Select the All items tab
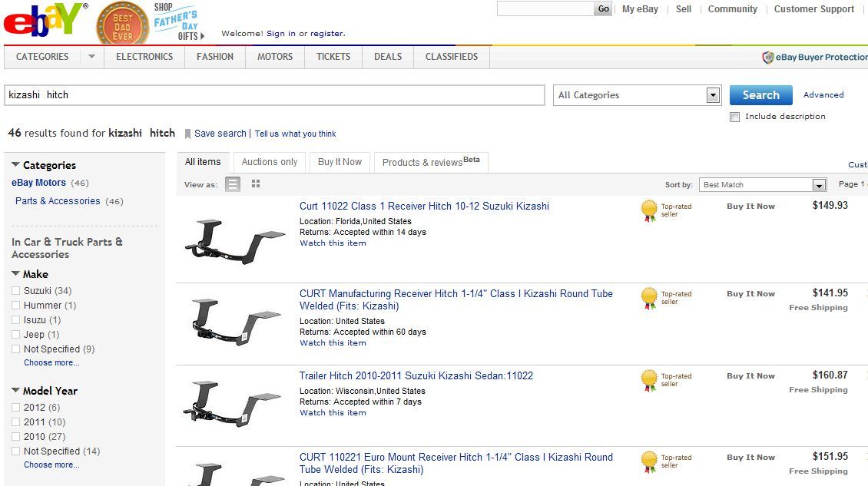 point(203,162)
